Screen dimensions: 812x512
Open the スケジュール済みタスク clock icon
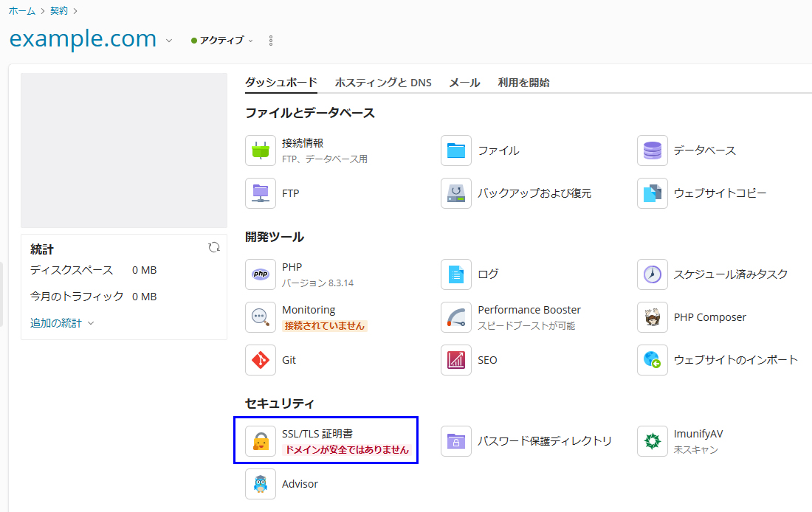point(653,274)
